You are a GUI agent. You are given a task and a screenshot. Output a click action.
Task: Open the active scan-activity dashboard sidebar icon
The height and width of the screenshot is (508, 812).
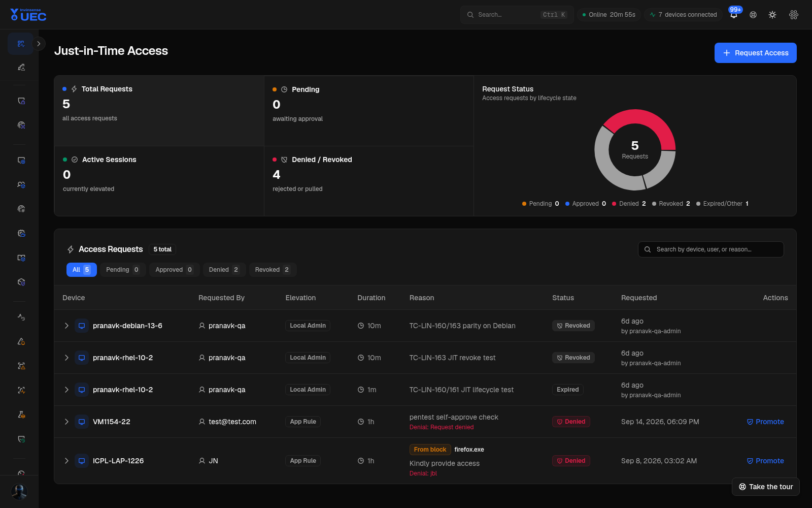21,44
